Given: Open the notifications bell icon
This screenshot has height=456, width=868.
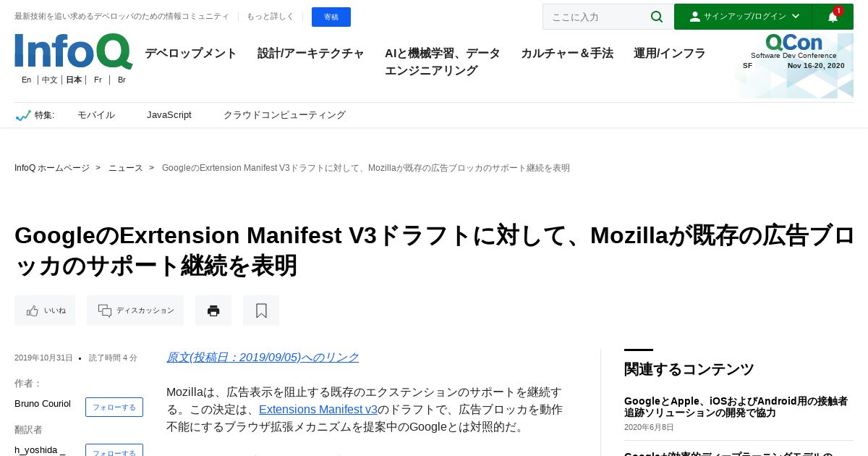Looking at the screenshot, I should click(x=833, y=17).
